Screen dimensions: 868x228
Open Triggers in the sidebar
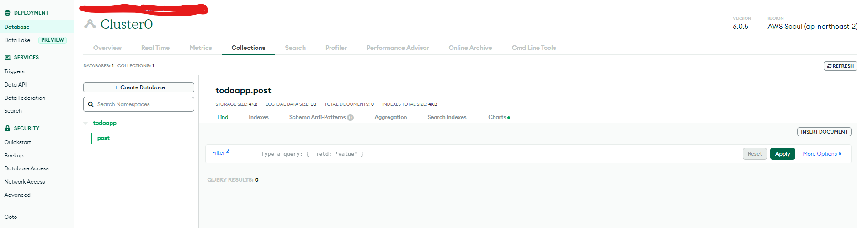click(14, 71)
